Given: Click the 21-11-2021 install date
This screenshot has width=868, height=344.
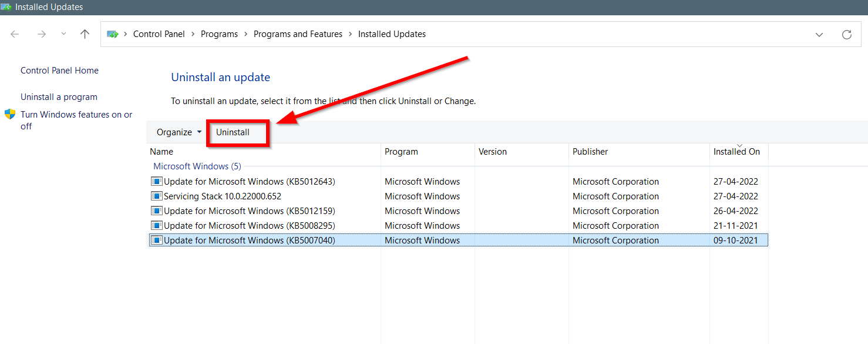Looking at the screenshot, I should click(x=736, y=226).
